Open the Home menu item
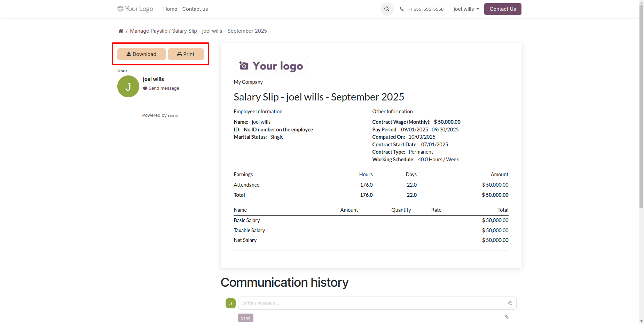This screenshot has width=644, height=324. click(x=170, y=9)
